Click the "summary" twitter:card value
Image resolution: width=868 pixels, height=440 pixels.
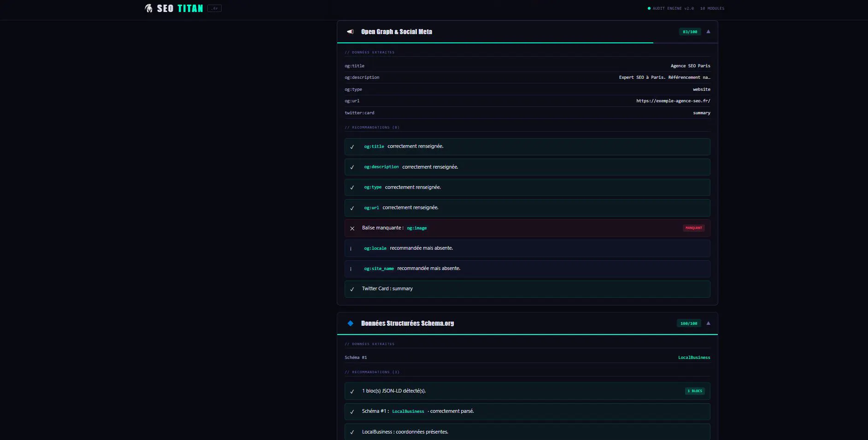pos(702,113)
